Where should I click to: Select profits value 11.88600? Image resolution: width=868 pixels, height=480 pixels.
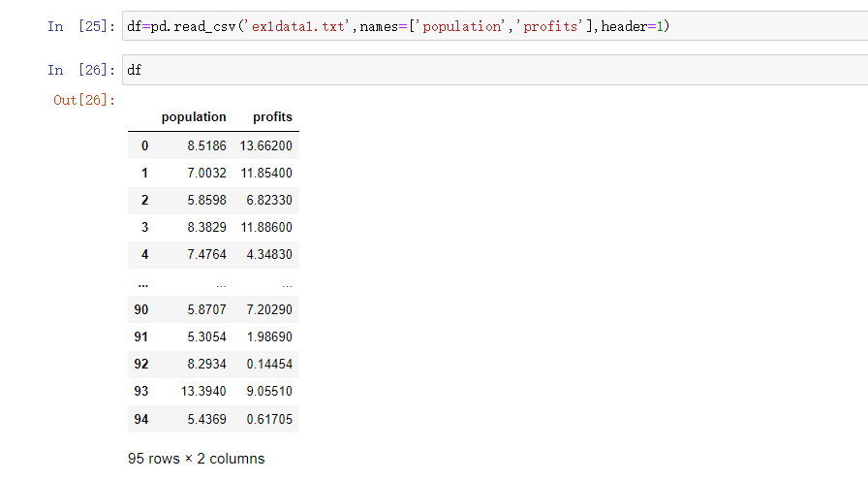tap(266, 227)
